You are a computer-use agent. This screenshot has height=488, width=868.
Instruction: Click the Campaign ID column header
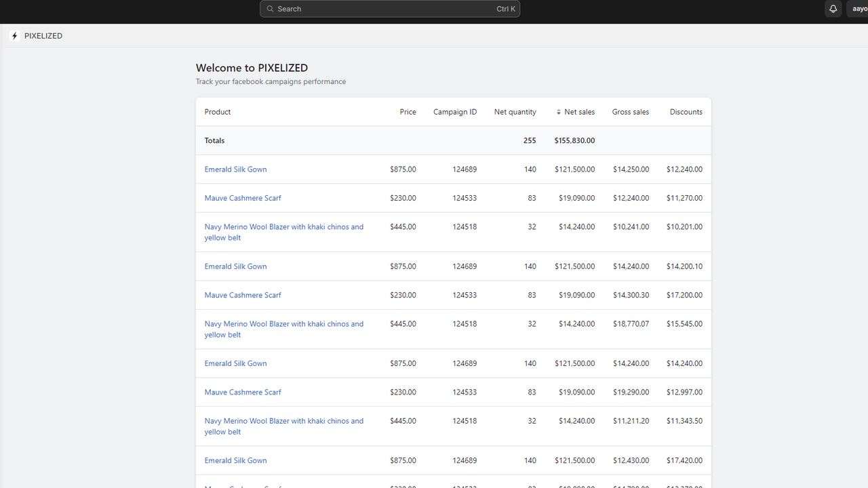pos(455,112)
